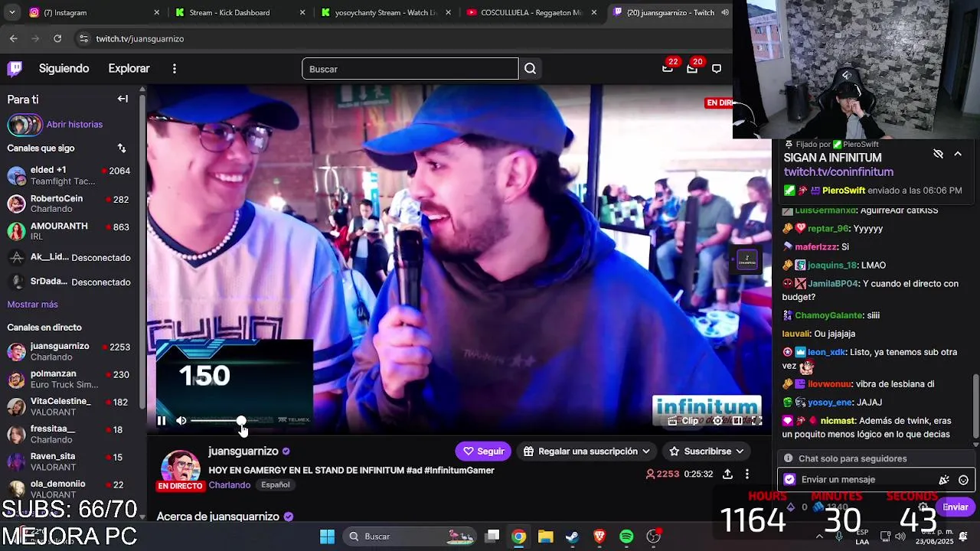Open the browser tab list dropdown

pos(11,12)
